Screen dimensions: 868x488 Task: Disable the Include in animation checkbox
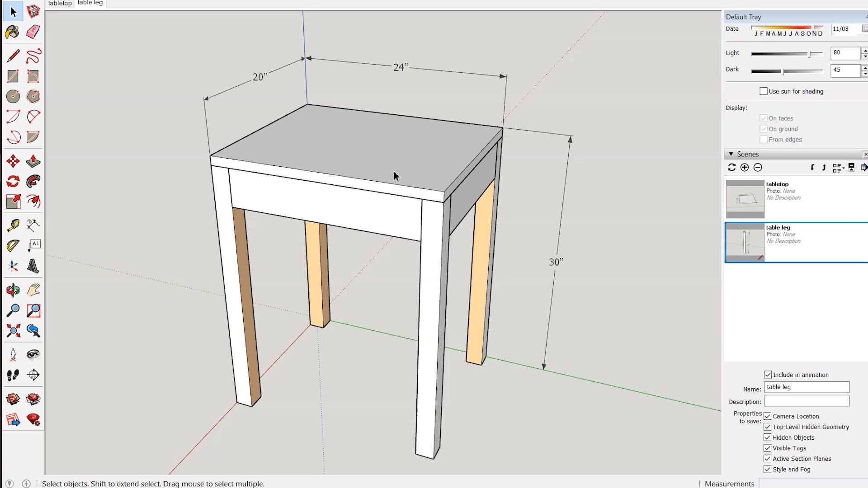pyautogui.click(x=768, y=375)
